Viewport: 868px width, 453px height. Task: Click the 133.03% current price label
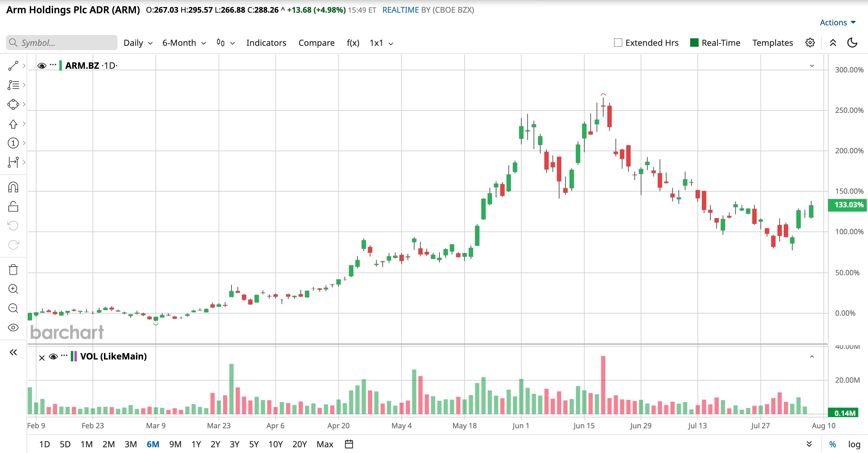pyautogui.click(x=847, y=205)
